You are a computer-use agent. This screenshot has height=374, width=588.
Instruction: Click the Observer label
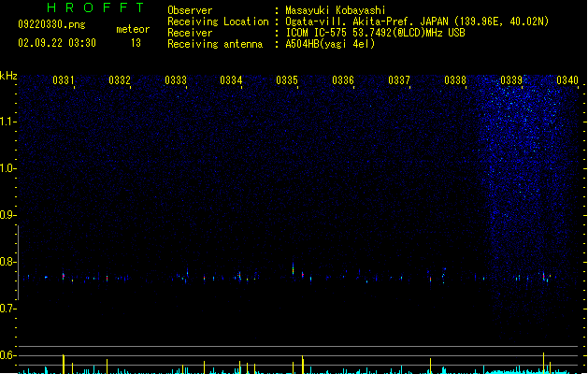point(190,10)
